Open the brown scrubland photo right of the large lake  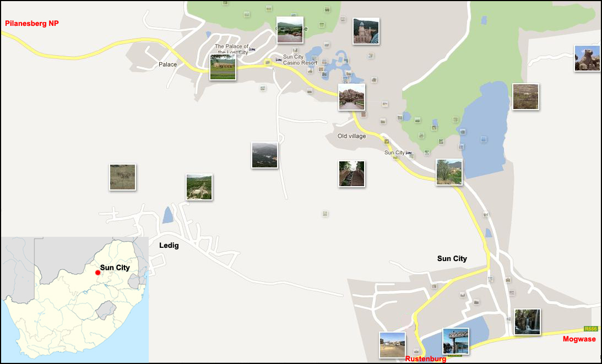click(x=525, y=97)
